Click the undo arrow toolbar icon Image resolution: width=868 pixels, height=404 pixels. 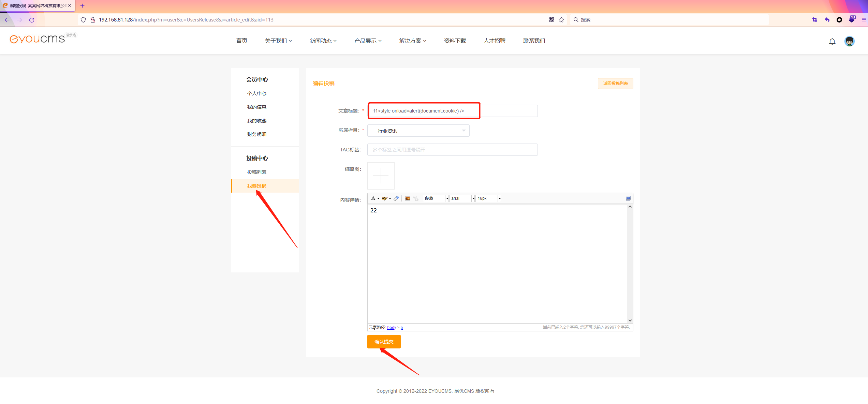(x=827, y=20)
